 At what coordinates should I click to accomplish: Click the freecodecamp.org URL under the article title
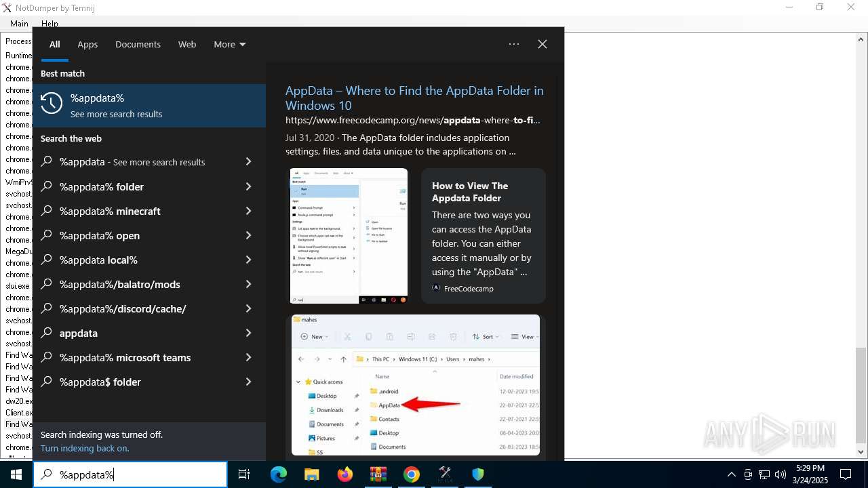pyautogui.click(x=412, y=120)
